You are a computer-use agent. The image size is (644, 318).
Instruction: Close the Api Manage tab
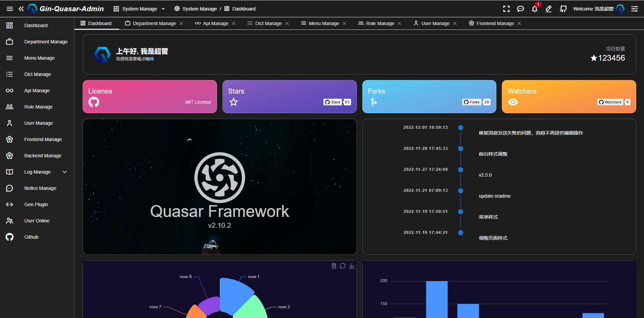click(x=234, y=23)
